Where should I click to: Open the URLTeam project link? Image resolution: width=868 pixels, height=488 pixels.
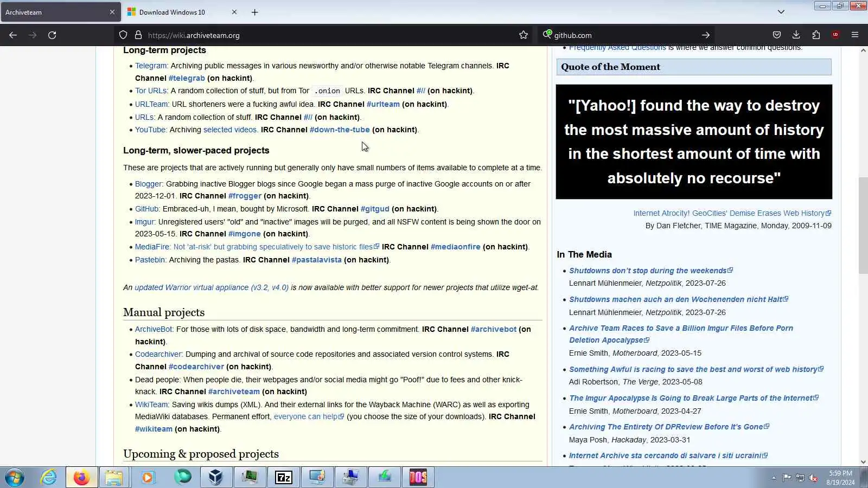click(151, 104)
